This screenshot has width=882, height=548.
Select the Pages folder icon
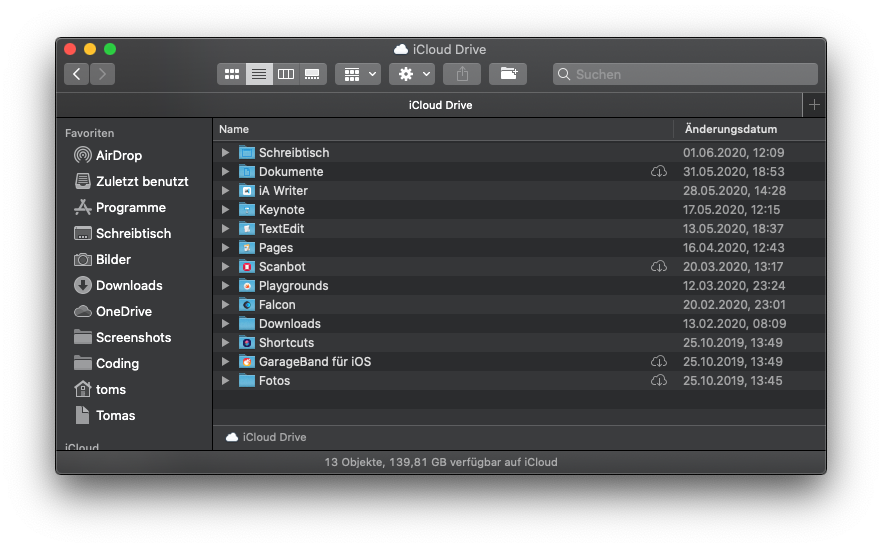point(246,248)
